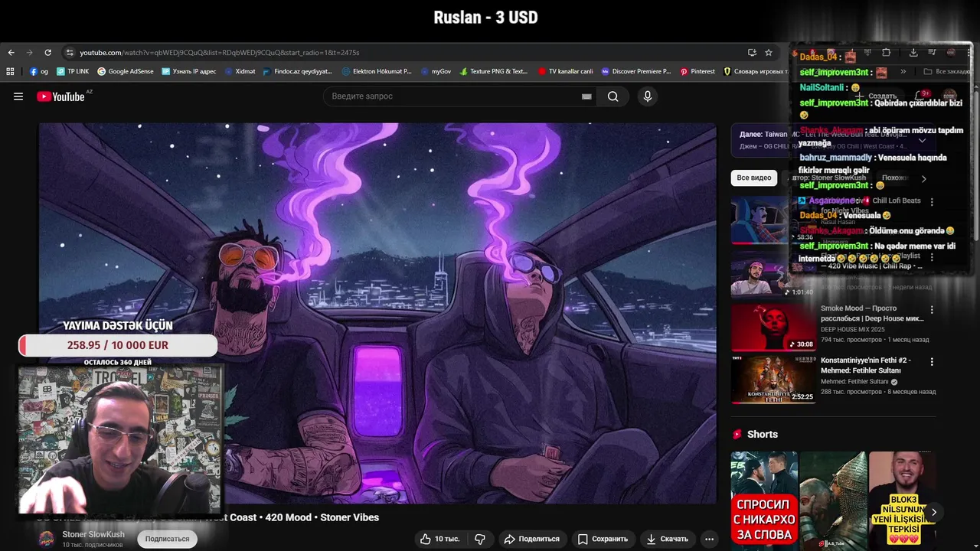Open the TV kanallar canli bookmark
The image size is (980, 551).
tap(565, 71)
